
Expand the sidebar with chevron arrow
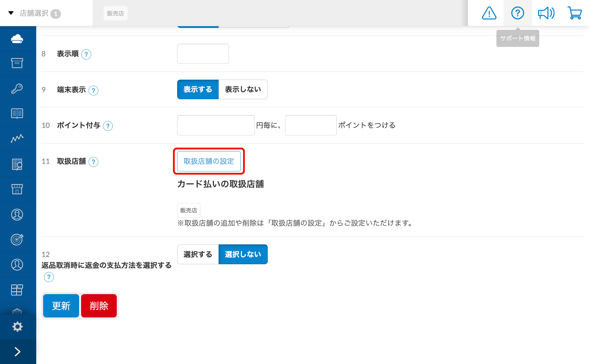(17, 352)
